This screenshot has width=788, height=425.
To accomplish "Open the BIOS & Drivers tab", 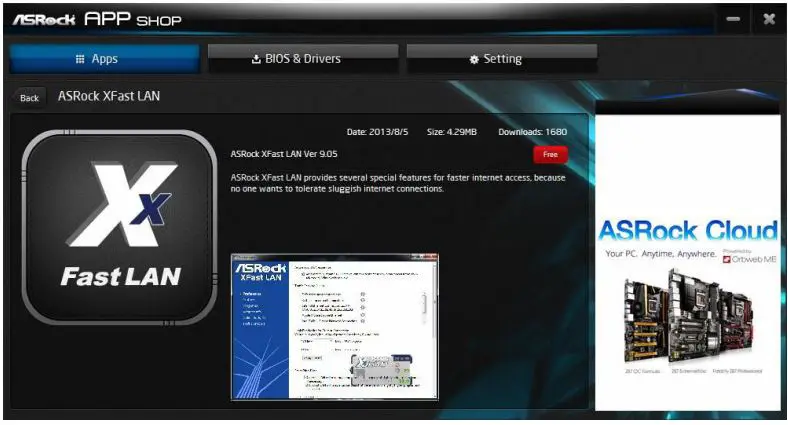I will tap(303, 59).
